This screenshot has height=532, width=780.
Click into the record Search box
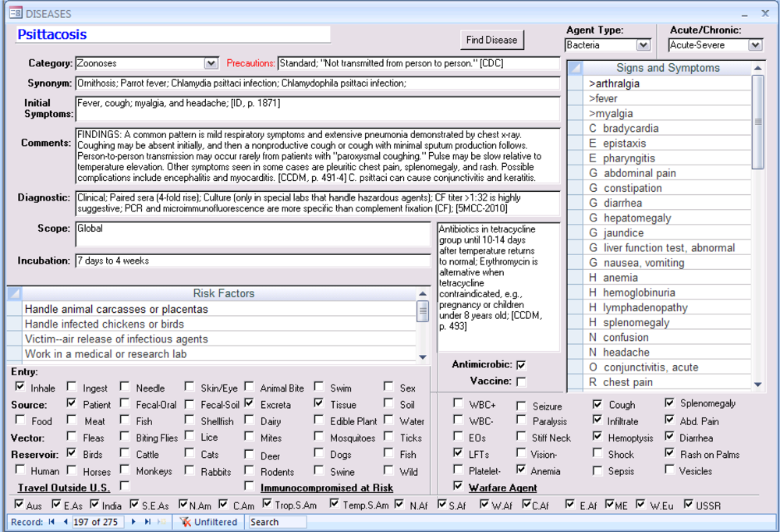(x=277, y=522)
